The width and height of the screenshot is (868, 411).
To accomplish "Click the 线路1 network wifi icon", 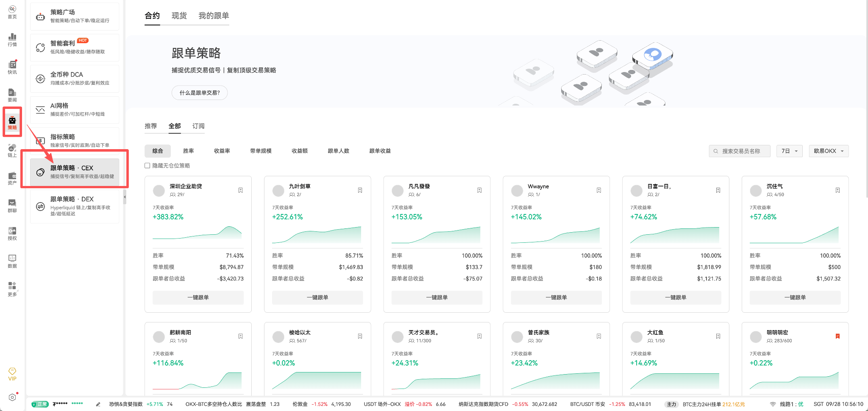I will [x=773, y=404].
